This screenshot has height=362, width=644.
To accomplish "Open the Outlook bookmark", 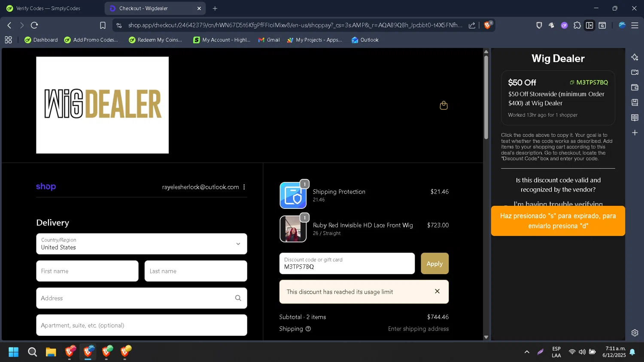I will 365,40.
